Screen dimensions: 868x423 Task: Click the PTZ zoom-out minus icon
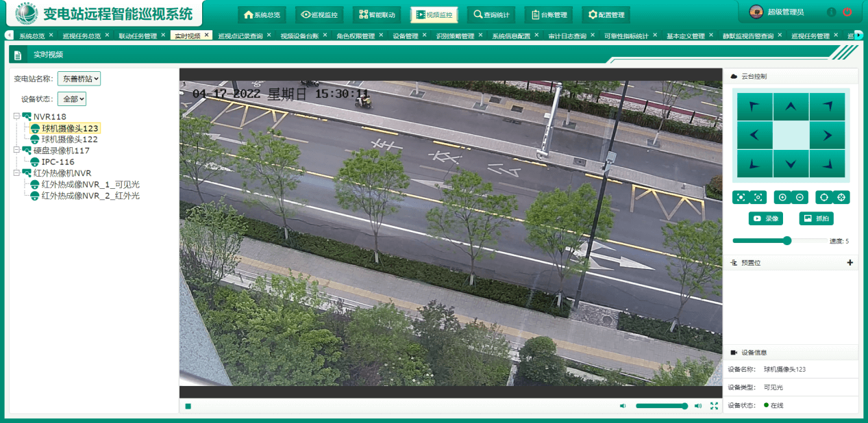pos(799,197)
